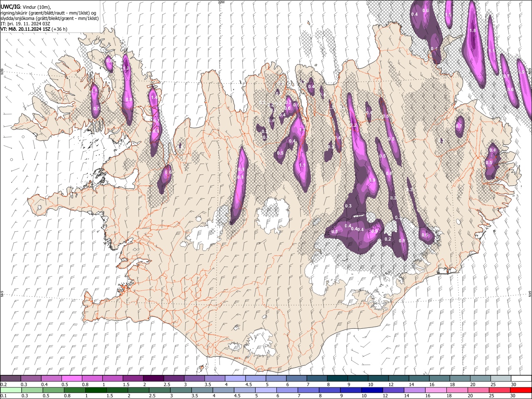Click the VT: Mið. 20.11.2024 15Z valid time
The image size is (532, 399).
coord(25,29)
